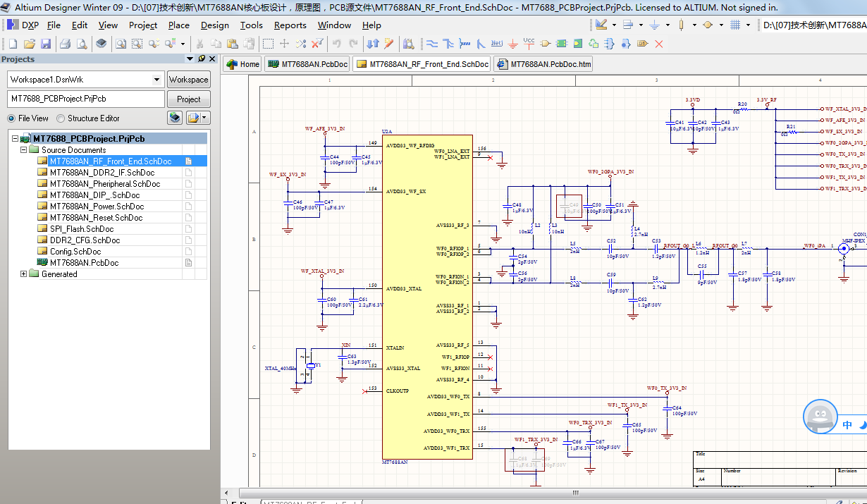Click the Select Inside Area icon
Image resolution: width=867 pixels, height=504 pixels.
point(268,44)
